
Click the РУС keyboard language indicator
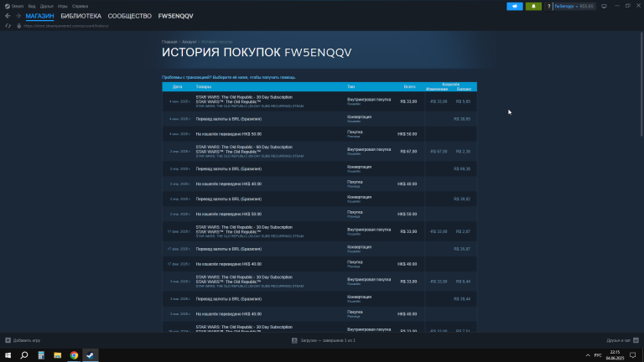(x=598, y=355)
